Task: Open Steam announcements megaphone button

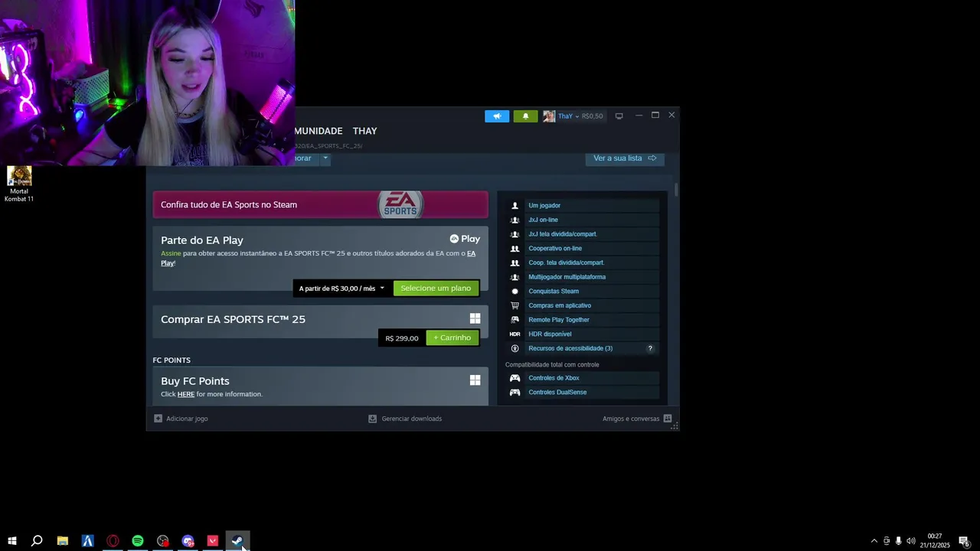Action: (x=497, y=116)
